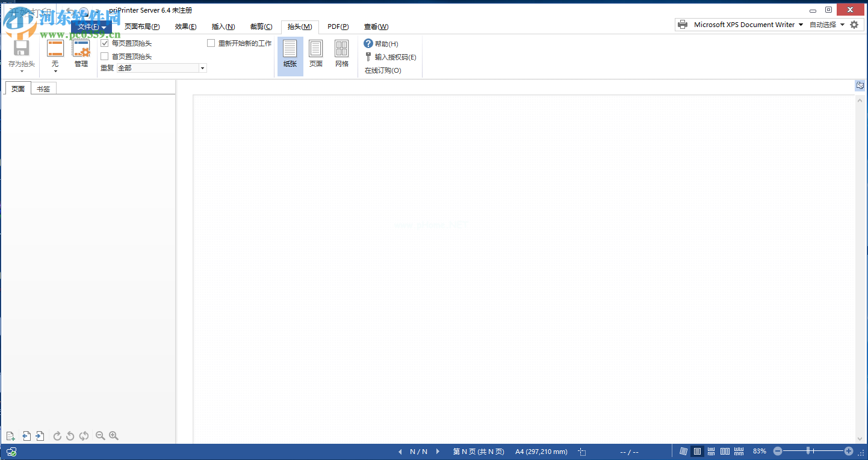This screenshot has height=460, width=868.
Task: Check 首页置顶抬头 checkbox
Action: pyautogui.click(x=105, y=57)
